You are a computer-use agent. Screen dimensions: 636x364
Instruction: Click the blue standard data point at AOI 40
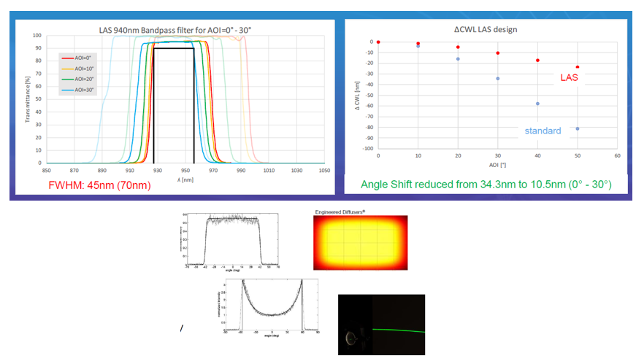[537, 104]
